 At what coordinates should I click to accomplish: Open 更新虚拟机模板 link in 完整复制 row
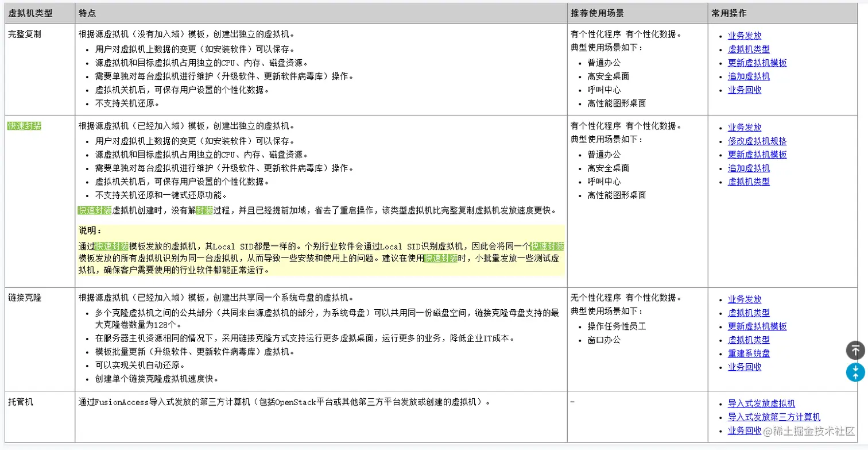tap(757, 63)
